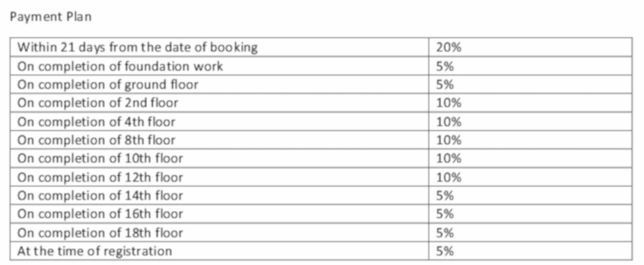The image size is (644, 265).
Task: Click the 10% value in the 8th floor row
Action: click(449, 140)
